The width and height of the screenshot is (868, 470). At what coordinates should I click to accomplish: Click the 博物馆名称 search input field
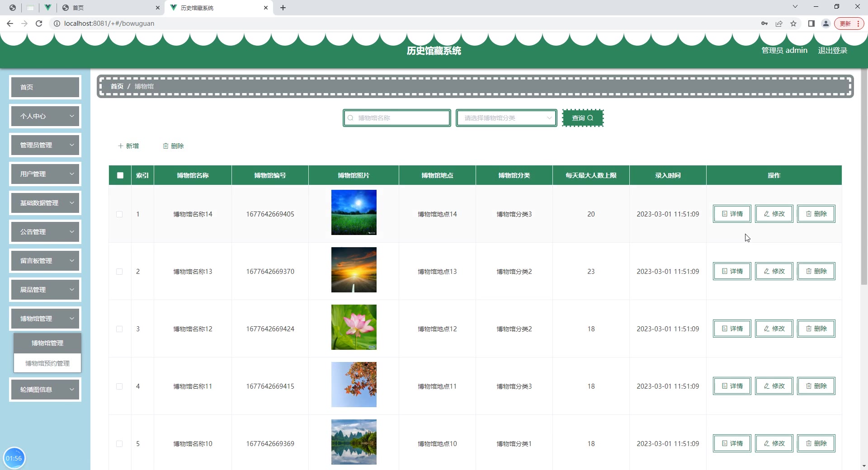pyautogui.click(x=397, y=118)
